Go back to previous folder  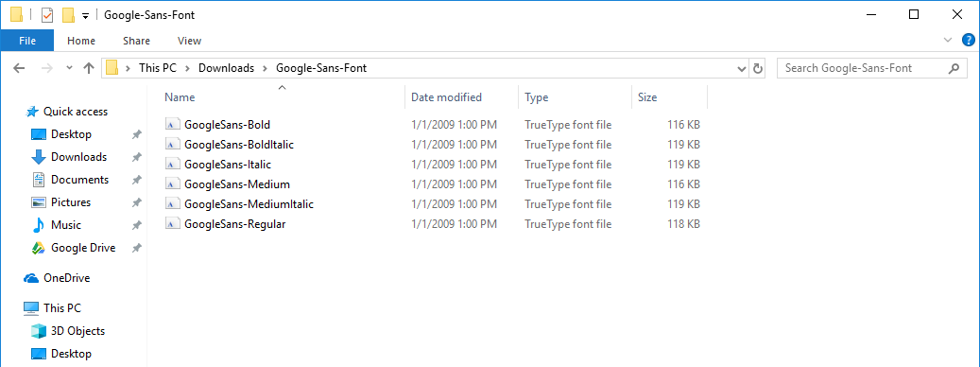pos(19,68)
